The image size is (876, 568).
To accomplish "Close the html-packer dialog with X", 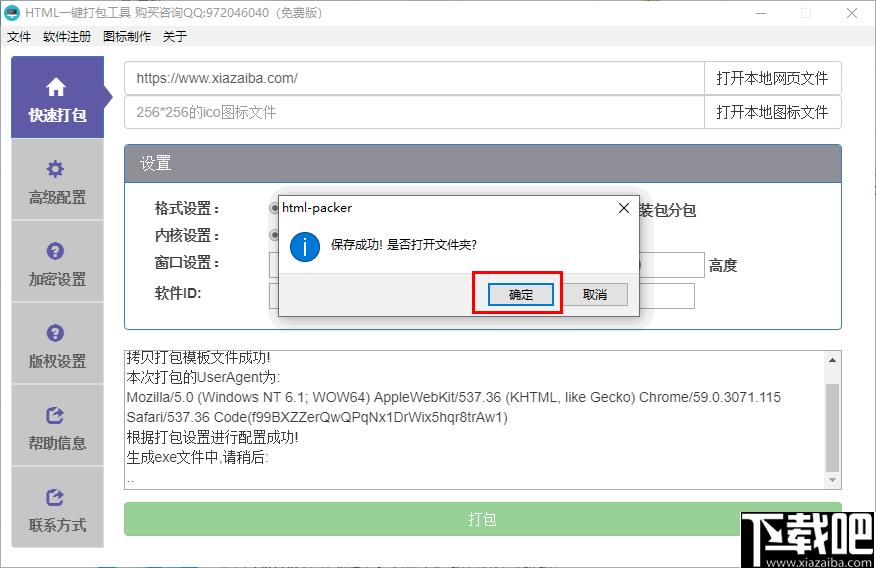I will click(624, 208).
